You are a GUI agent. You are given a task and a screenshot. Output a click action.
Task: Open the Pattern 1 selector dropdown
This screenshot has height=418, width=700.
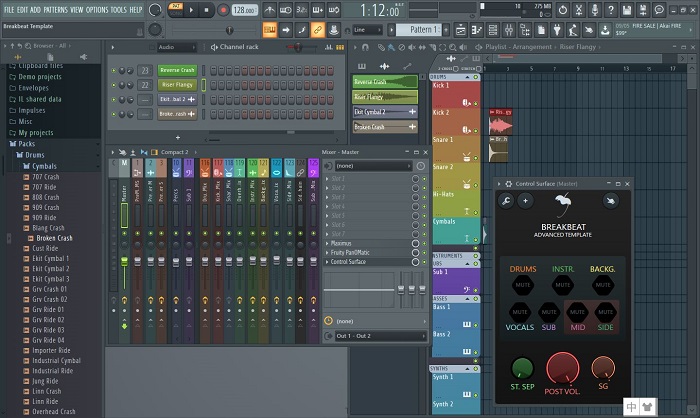click(420, 30)
